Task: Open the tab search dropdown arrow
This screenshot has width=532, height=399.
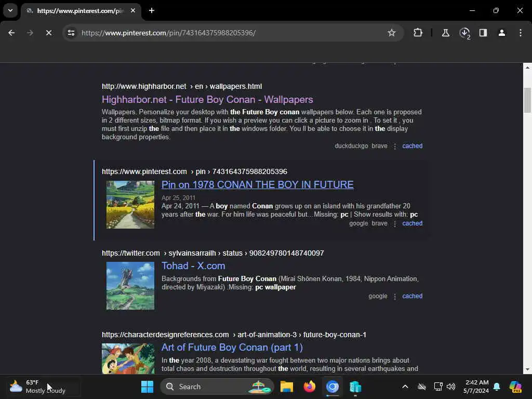Action: click(x=10, y=10)
